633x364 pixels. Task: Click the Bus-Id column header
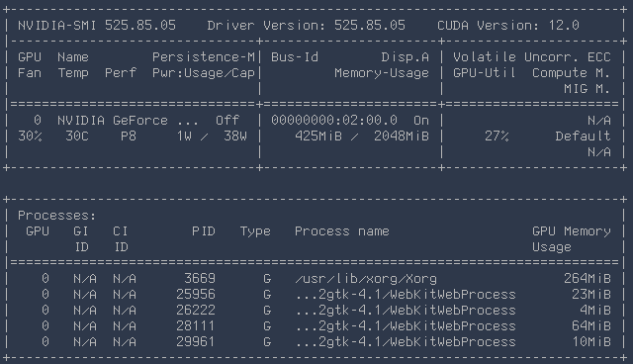pos(295,57)
